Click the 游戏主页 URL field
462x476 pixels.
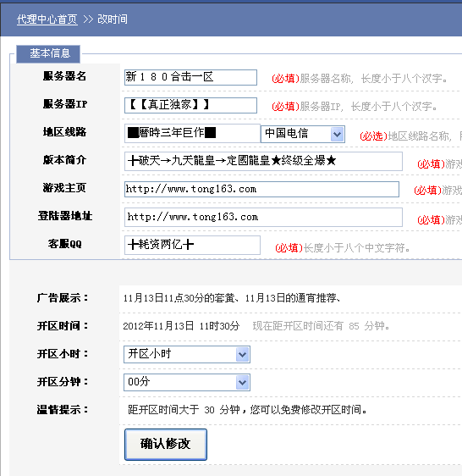[x=261, y=189]
